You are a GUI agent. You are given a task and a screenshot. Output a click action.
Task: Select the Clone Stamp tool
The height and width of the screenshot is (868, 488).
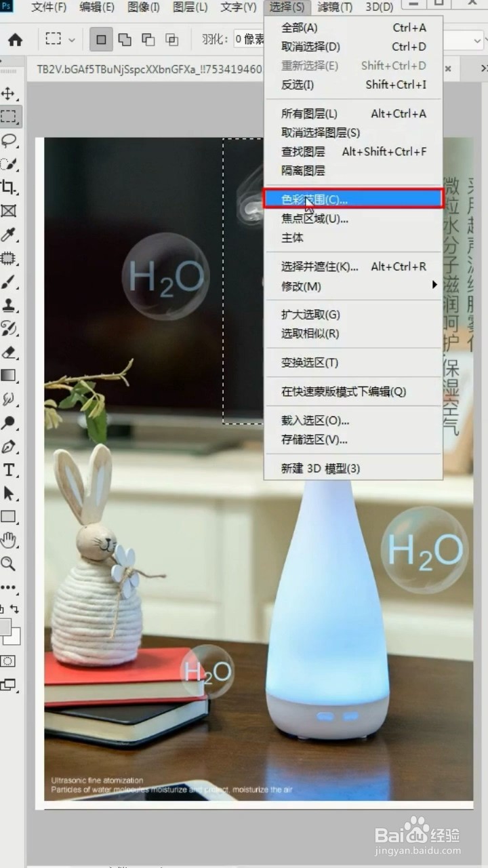click(x=9, y=305)
